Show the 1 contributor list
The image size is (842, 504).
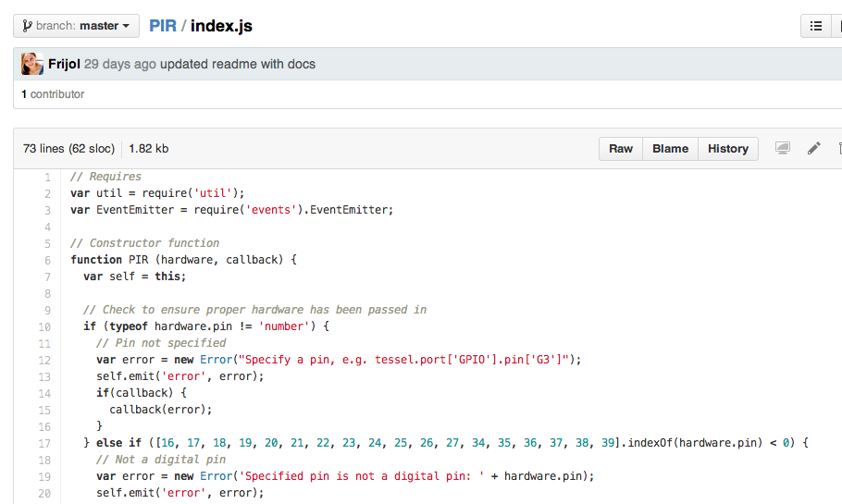coord(53,94)
